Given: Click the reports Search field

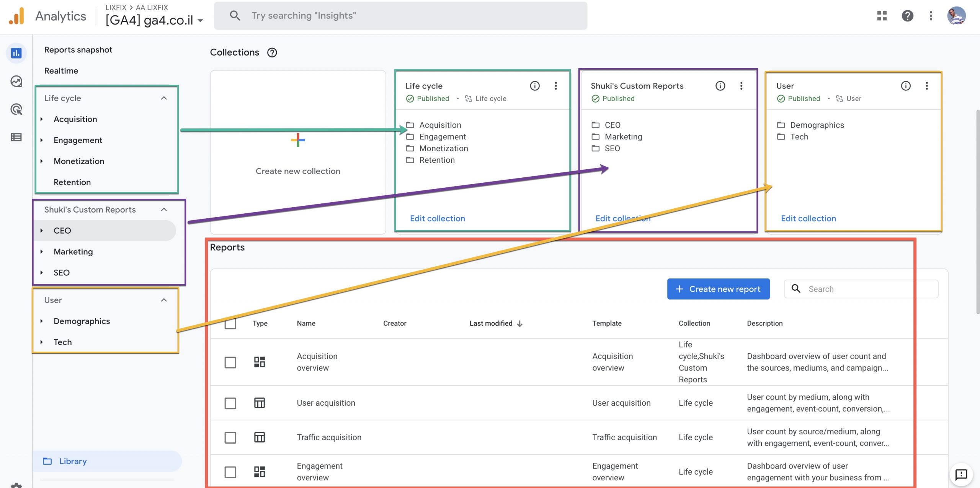Looking at the screenshot, I should click(861, 289).
